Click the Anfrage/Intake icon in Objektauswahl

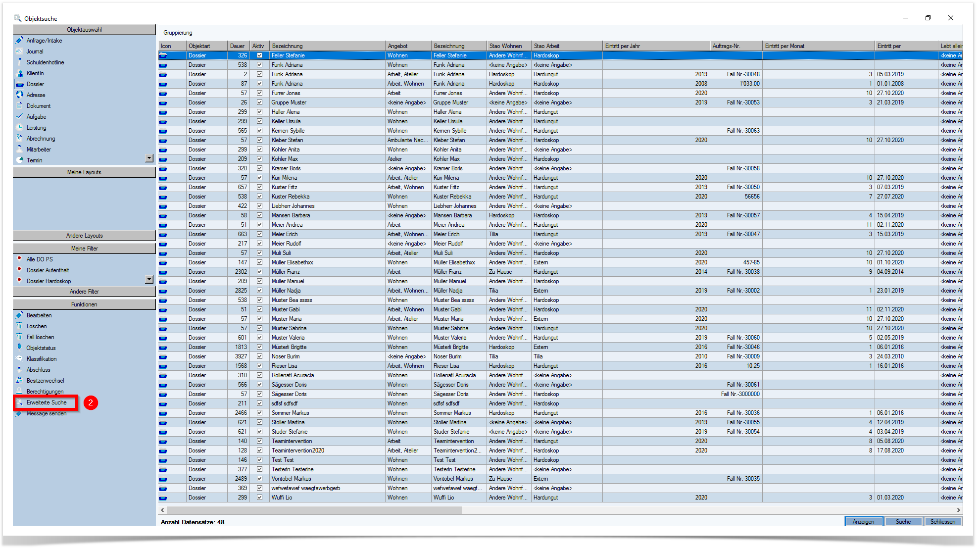(x=19, y=41)
